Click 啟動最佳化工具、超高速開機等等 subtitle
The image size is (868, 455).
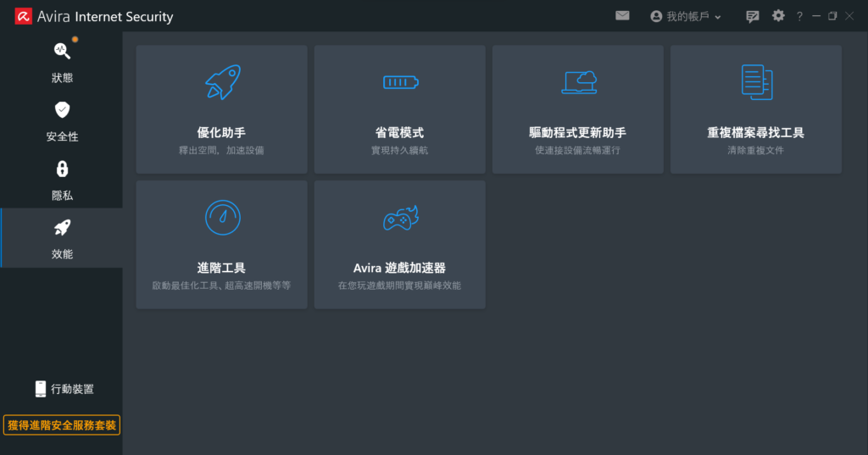(x=221, y=285)
